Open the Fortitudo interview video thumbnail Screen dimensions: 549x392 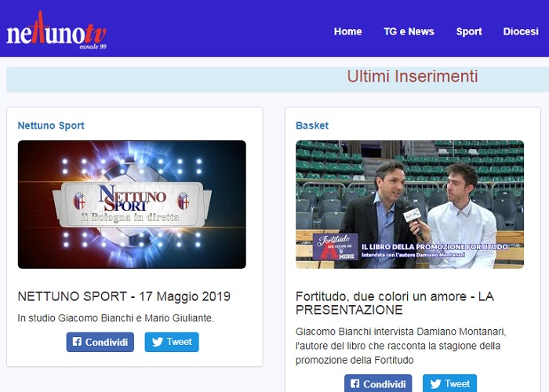coord(409,205)
